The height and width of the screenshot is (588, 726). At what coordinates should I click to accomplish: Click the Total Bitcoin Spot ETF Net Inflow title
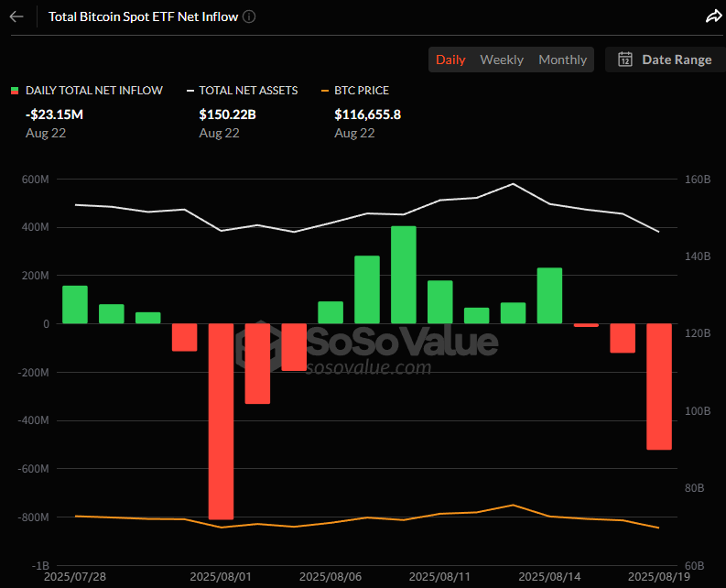click(x=142, y=16)
